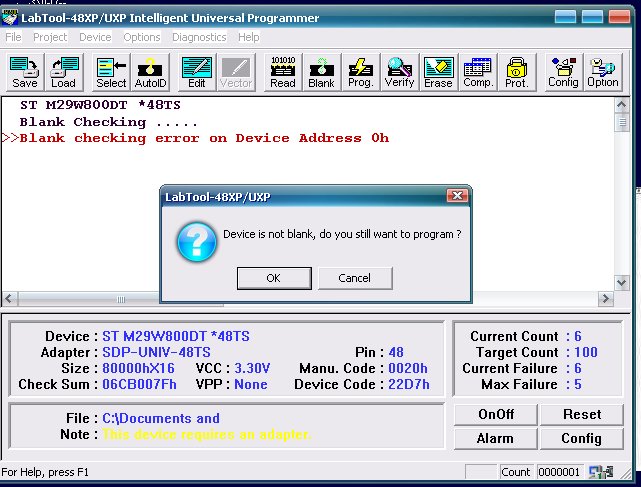641x487 pixels.
Task: Click the blue question mark dialog icon
Action: pyautogui.click(x=197, y=242)
